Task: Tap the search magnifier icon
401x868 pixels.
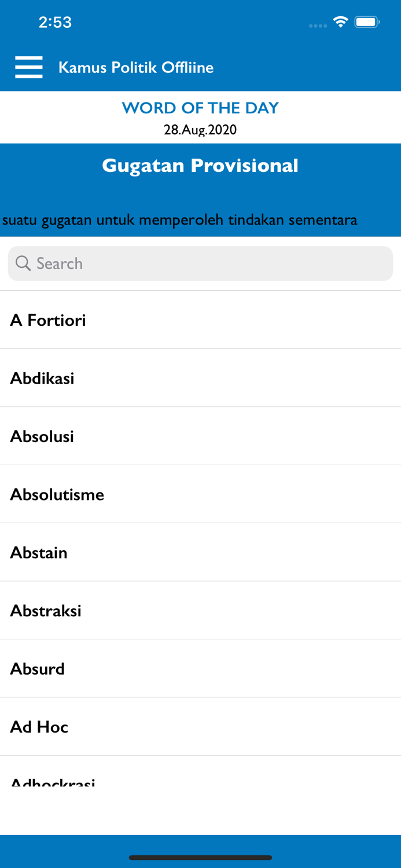Action: [23, 263]
